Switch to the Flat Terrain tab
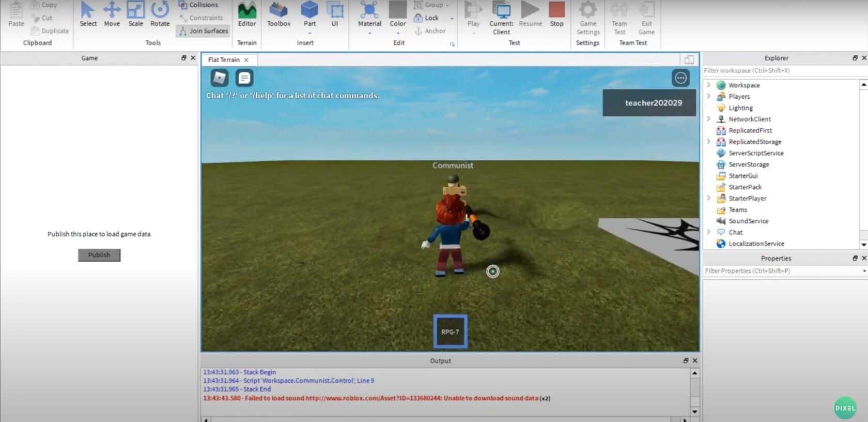The width and height of the screenshot is (868, 422). (224, 60)
